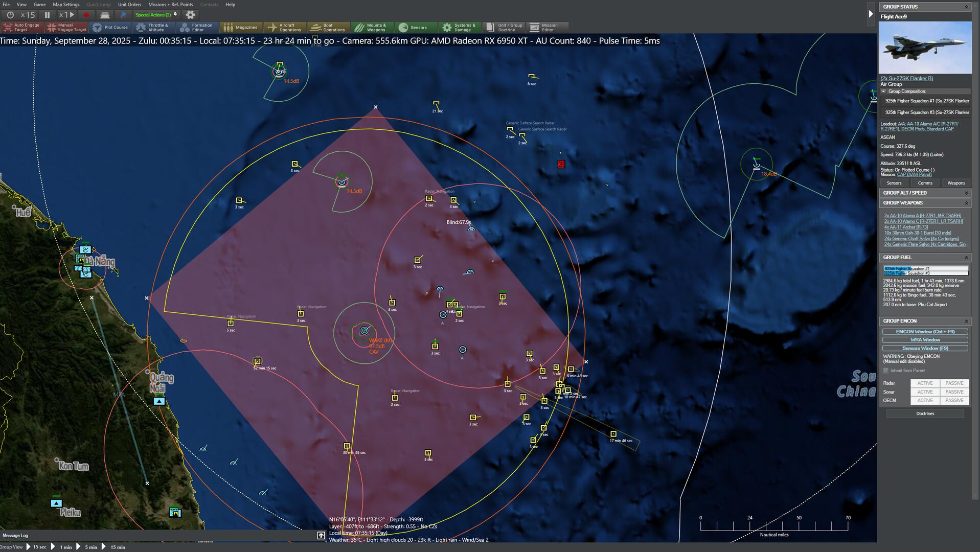Image resolution: width=980 pixels, height=552 pixels.
Task: Open the Unit Orders menu
Action: click(130, 5)
